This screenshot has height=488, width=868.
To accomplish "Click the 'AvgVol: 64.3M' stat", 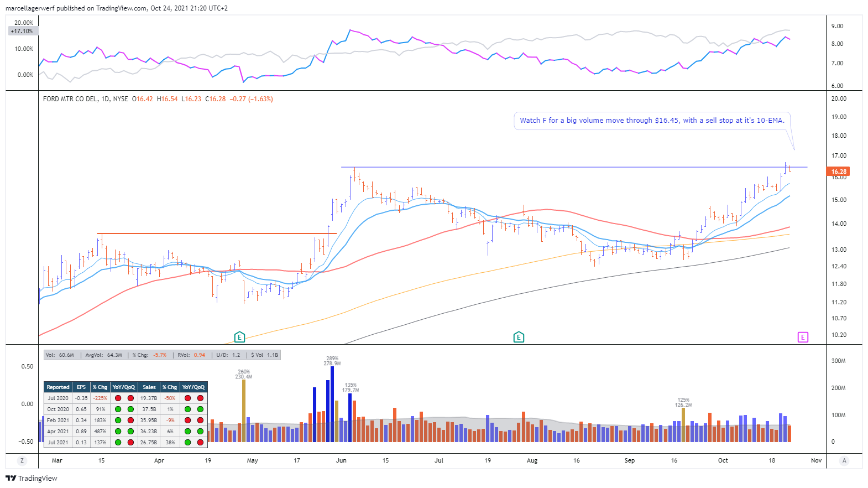I will [104, 355].
